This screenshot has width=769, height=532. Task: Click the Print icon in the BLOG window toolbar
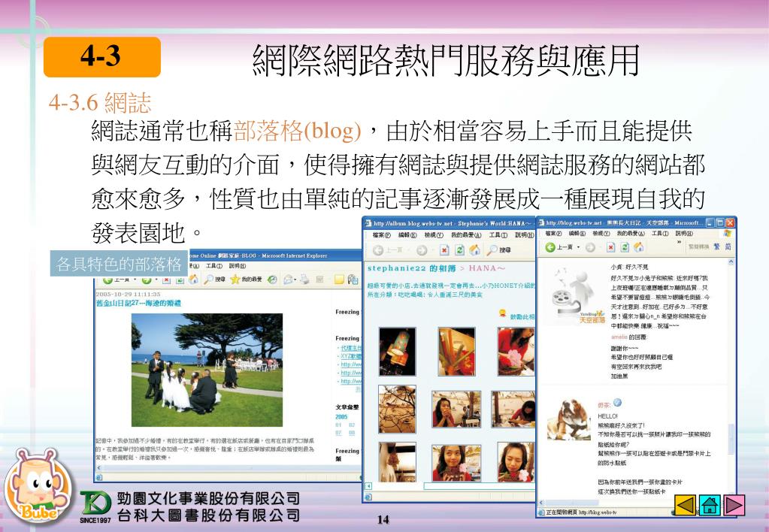304,279
